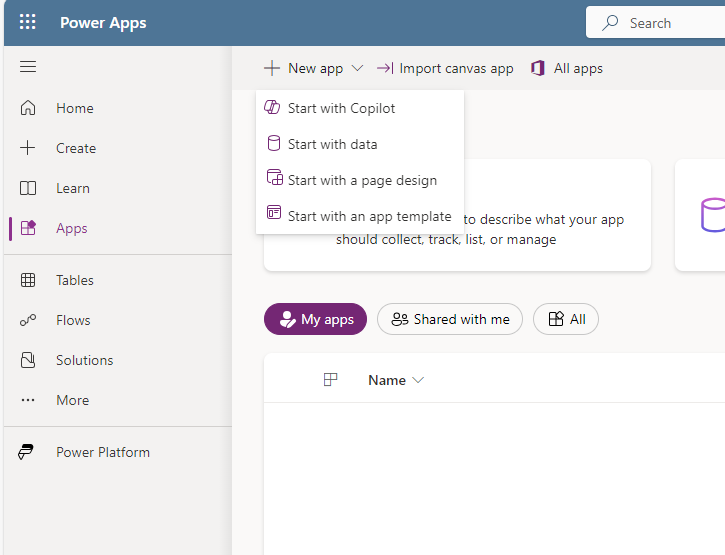Select Start with data from menu
Image resolution: width=725 pixels, height=555 pixels.
[332, 144]
